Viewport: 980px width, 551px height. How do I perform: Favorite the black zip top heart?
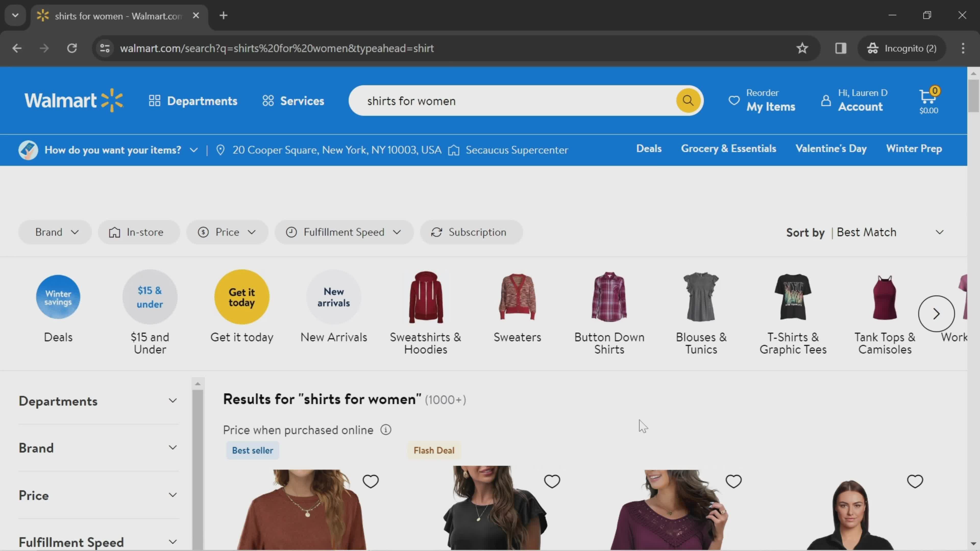coord(915,481)
